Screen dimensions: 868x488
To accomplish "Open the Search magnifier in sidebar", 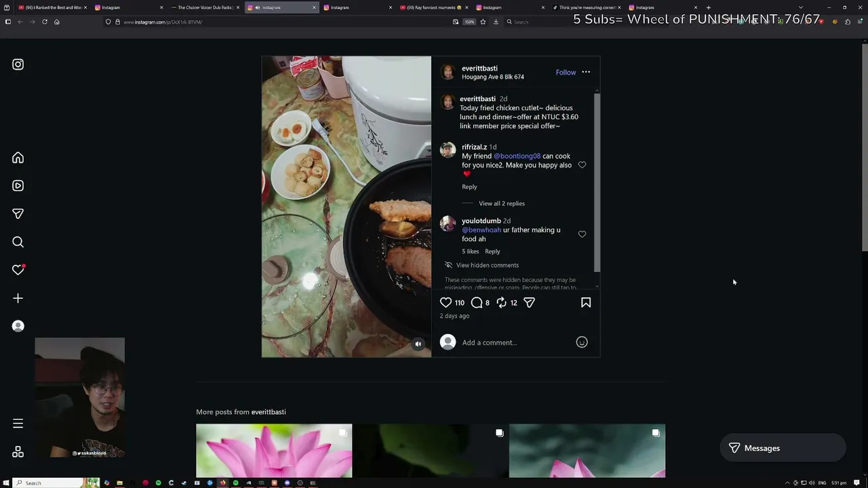I will point(18,242).
